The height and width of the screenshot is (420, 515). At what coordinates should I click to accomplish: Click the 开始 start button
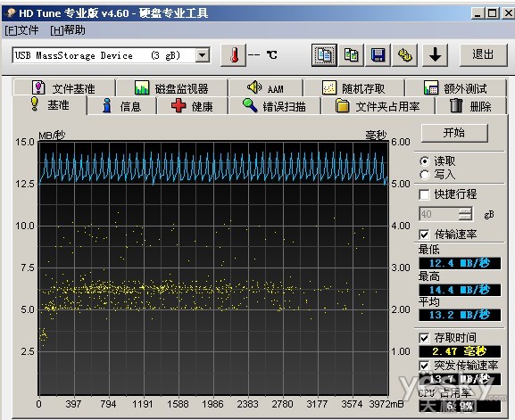pyautogui.click(x=454, y=133)
